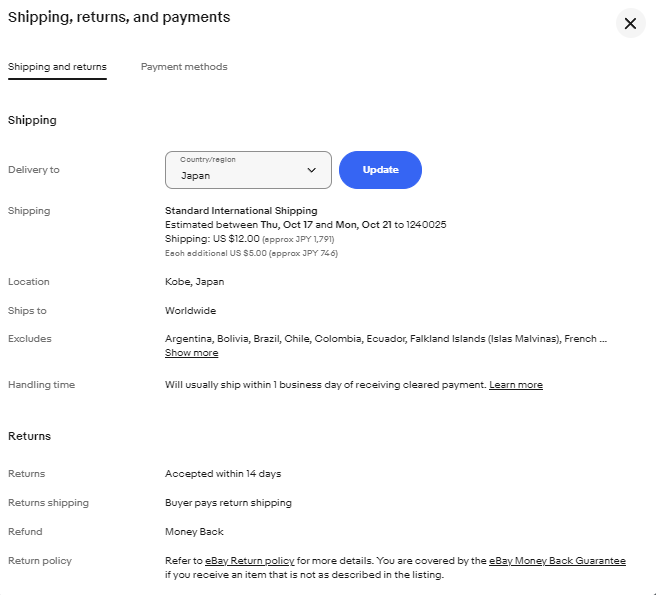Close the shipping and returns dialog
This screenshot has width=656, height=595.
629,23
